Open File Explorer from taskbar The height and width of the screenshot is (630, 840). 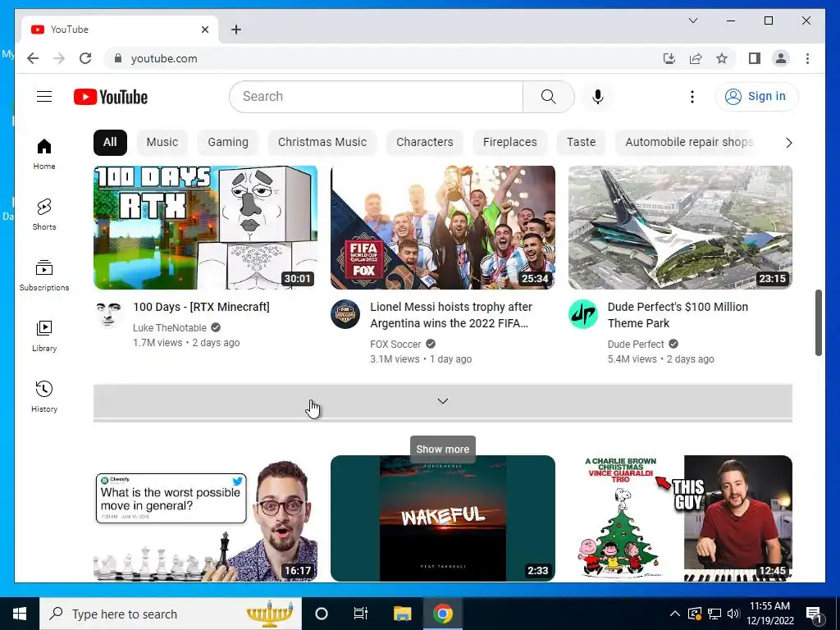coord(402,614)
